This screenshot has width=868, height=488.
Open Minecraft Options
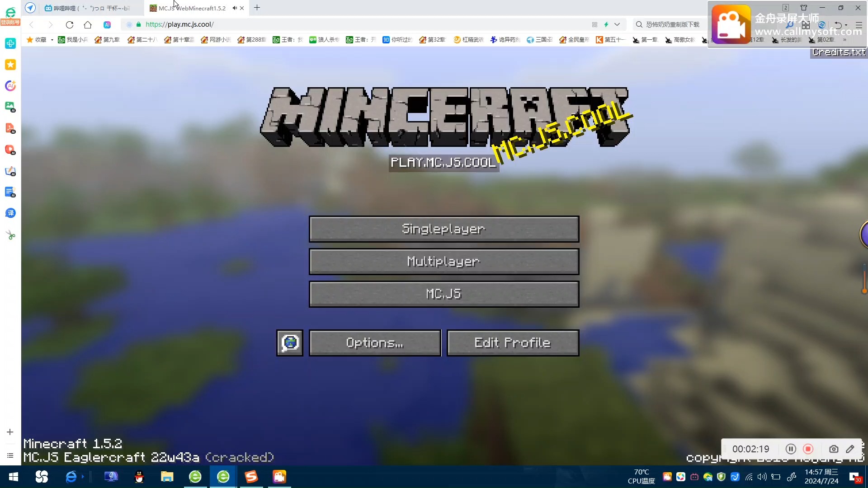pyautogui.click(x=375, y=343)
